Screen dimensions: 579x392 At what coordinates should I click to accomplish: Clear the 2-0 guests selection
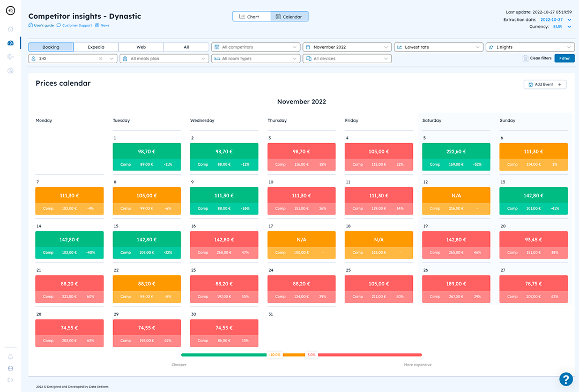click(x=100, y=58)
